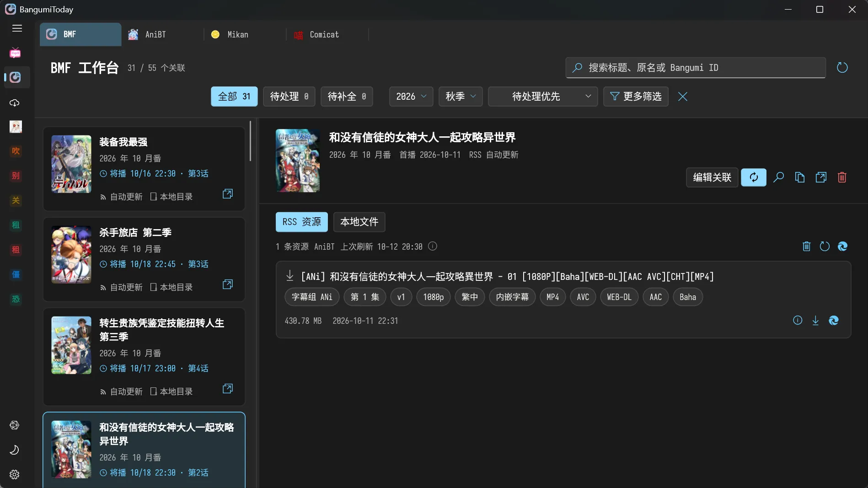Toggle RSS auto-update for selected anime
Viewport: 868px width, 488px height.
point(754,177)
